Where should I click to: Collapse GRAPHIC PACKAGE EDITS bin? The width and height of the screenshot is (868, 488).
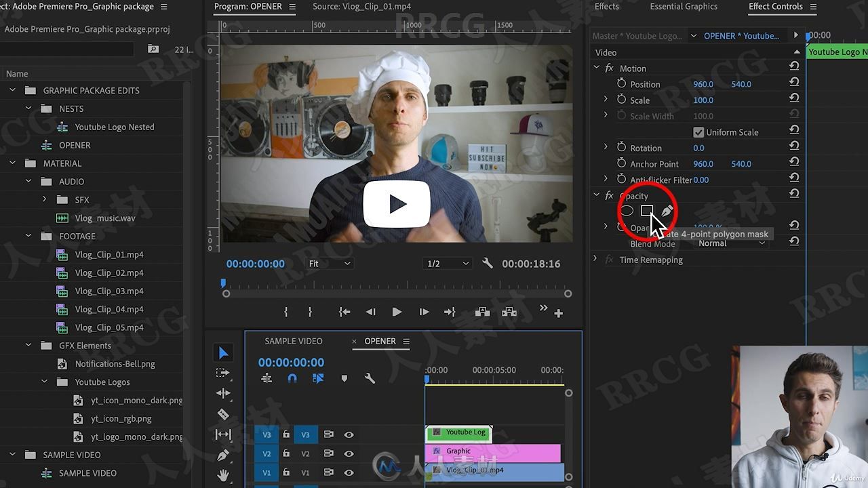point(12,90)
